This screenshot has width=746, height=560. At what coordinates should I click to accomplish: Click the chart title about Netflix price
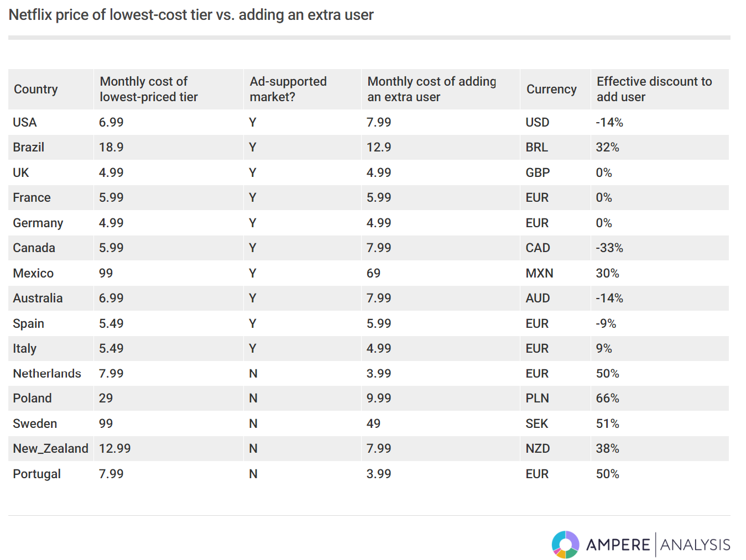(x=191, y=15)
